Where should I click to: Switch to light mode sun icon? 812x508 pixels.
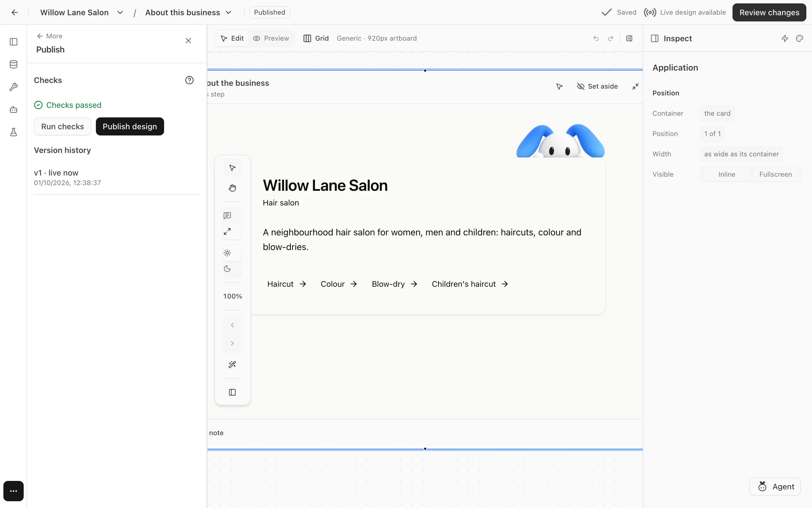[x=227, y=253]
